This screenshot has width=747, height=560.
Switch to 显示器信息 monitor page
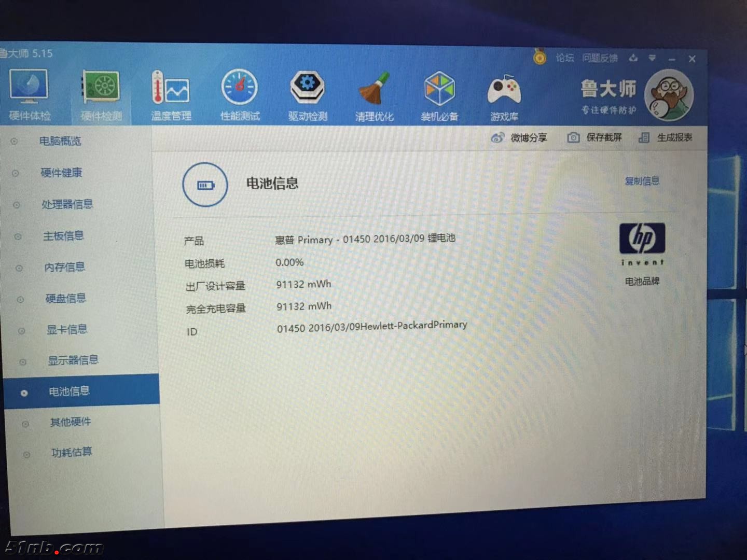(x=73, y=360)
